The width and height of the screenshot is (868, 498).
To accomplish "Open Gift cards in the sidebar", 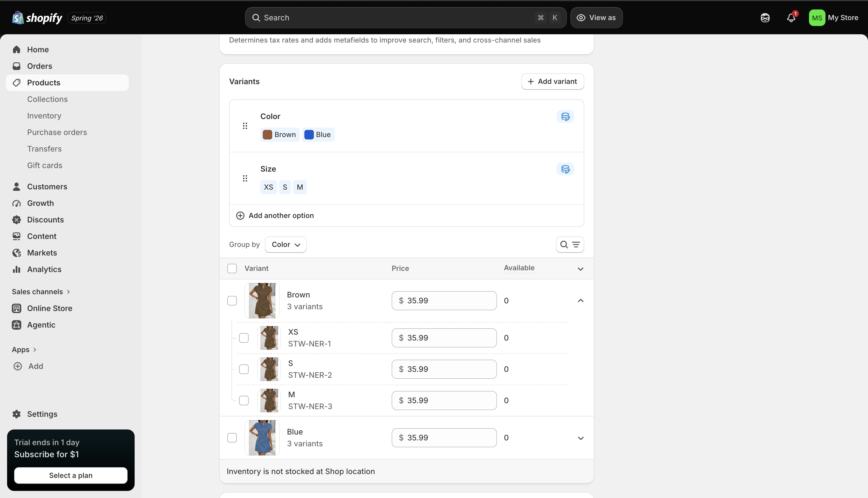I will pyautogui.click(x=45, y=165).
